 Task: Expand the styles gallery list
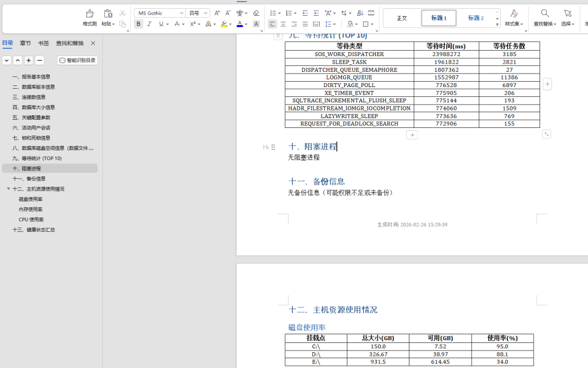coord(497,24)
